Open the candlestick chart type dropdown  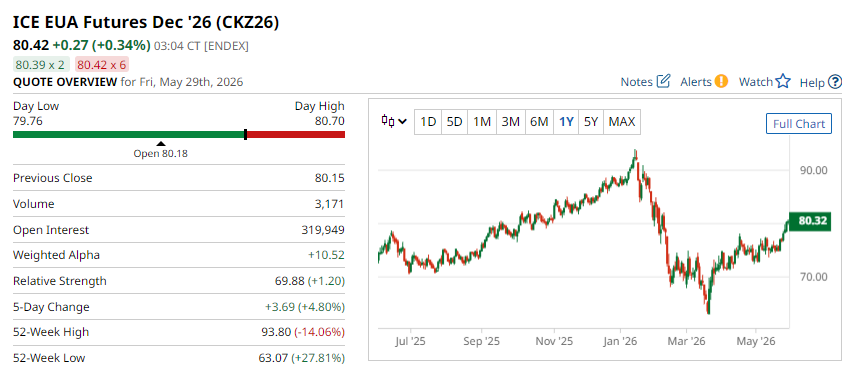(x=394, y=122)
